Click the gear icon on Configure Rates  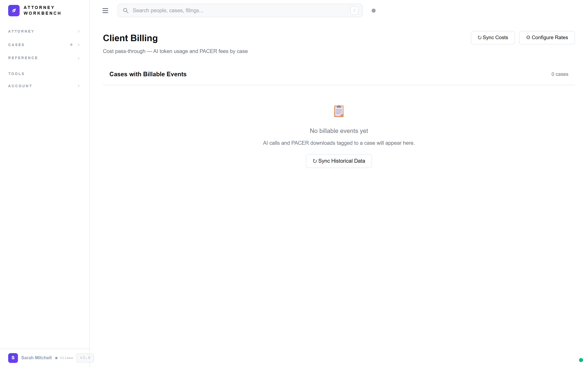(528, 37)
